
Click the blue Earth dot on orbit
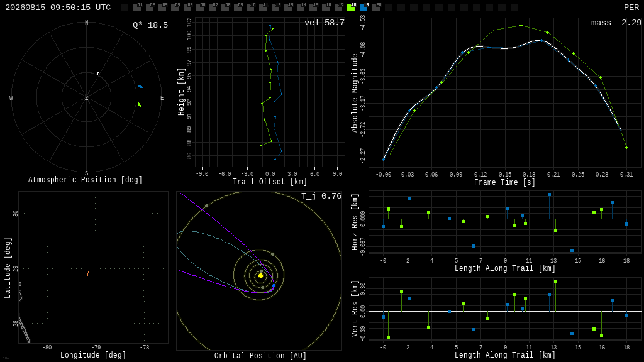coord(274,285)
